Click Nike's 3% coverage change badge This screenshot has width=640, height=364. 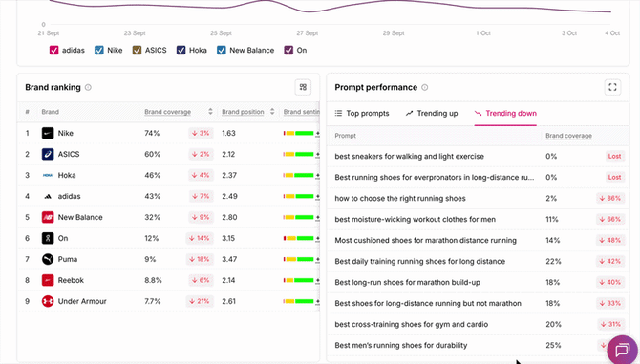coord(201,133)
